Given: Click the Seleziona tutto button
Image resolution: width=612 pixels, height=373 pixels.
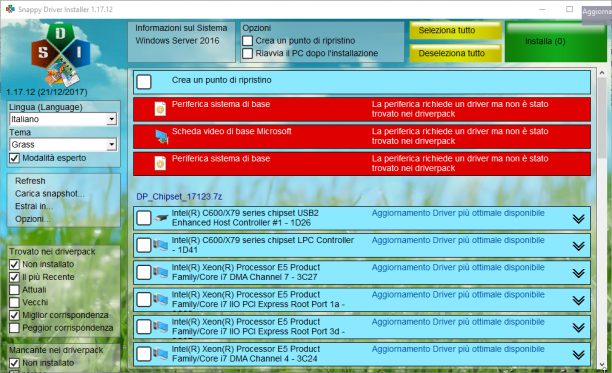Looking at the screenshot, I should pyautogui.click(x=455, y=30).
